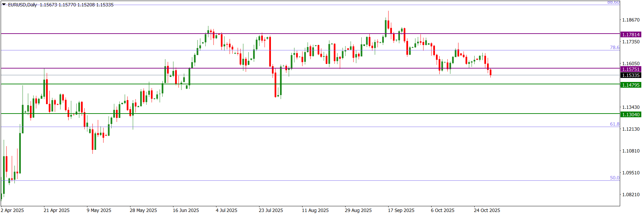Click the 61.8 Fibonacci level label
This screenshot has width=644, height=215.
(614, 124)
